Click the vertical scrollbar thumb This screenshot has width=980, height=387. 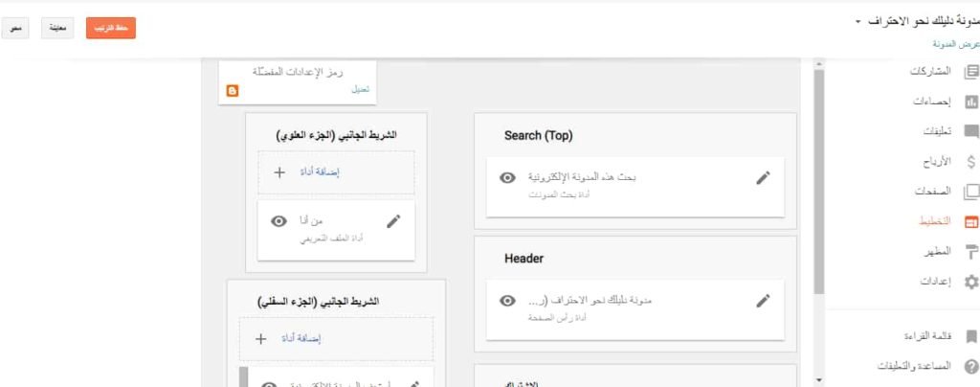pos(819,181)
